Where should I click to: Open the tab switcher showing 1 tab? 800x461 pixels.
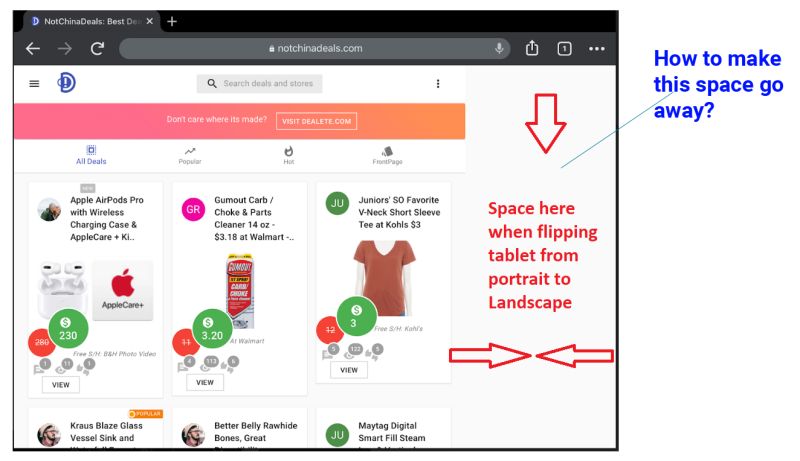(x=564, y=49)
